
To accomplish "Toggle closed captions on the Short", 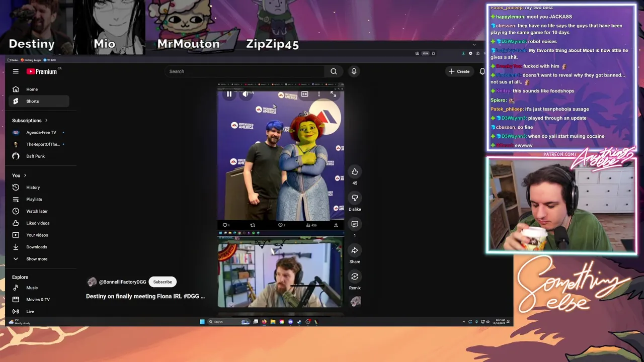I will 305,94.
